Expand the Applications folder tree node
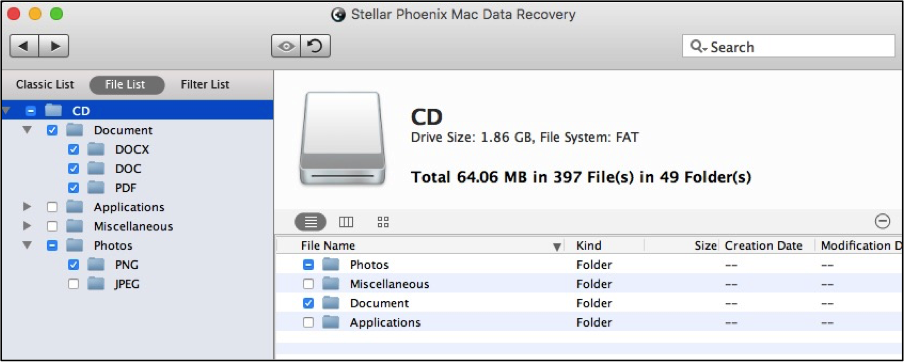Screen dimensions: 904x362 [x=27, y=207]
